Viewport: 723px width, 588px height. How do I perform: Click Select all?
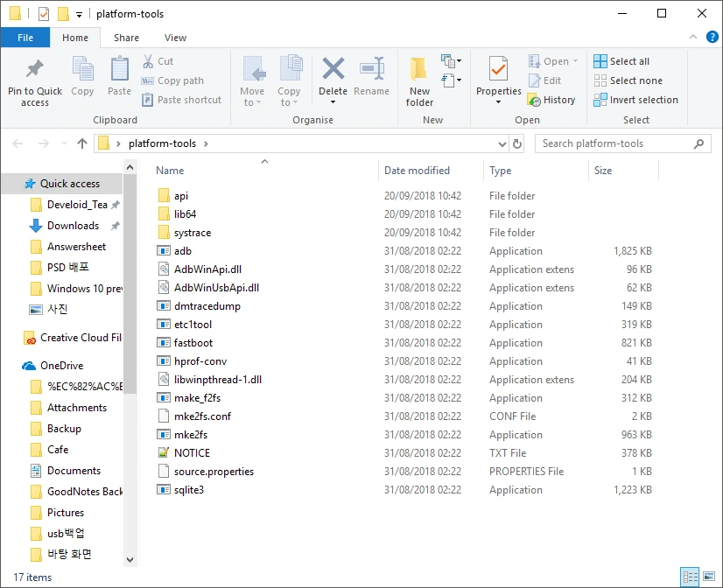tap(621, 61)
